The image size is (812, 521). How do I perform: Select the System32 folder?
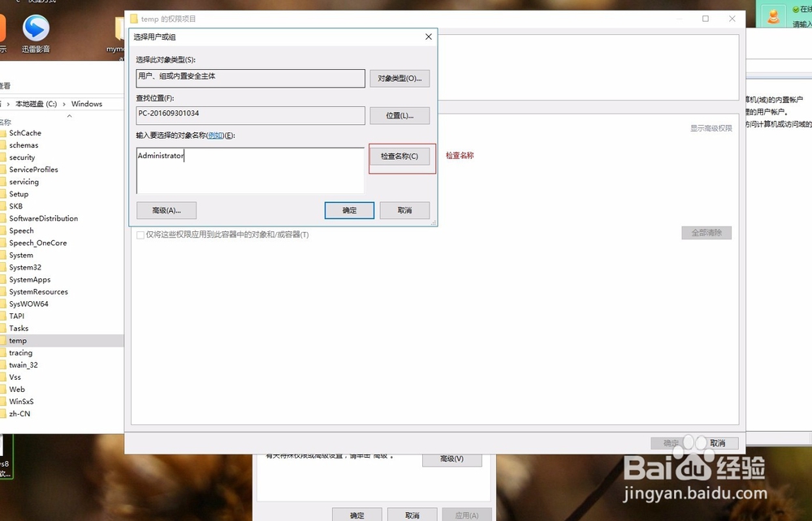[25, 268]
